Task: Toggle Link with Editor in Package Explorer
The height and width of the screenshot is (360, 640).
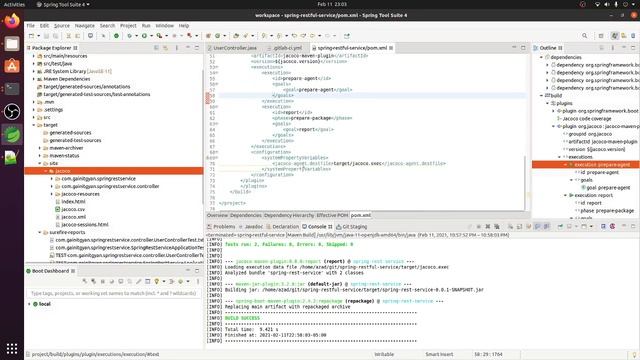Action: point(165,48)
